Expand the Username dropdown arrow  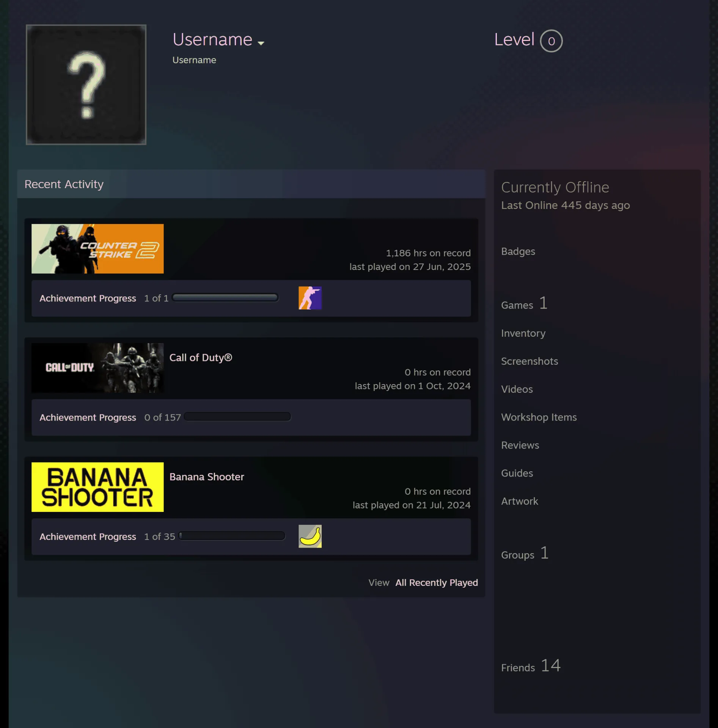pos(261,43)
